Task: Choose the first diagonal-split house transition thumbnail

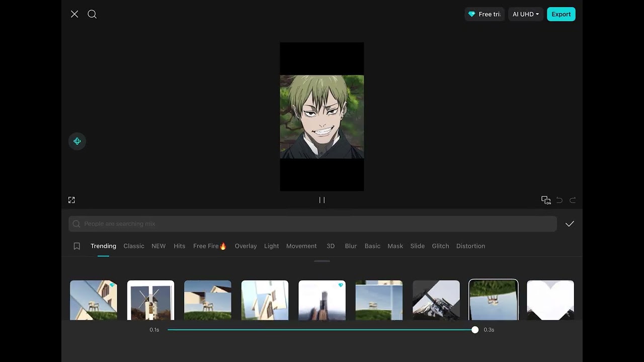Action: (x=94, y=300)
